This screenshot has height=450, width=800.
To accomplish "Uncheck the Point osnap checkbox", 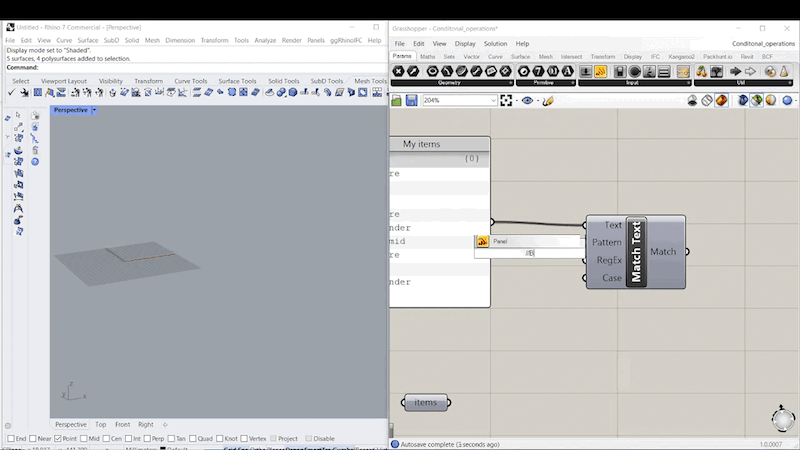I will (x=58, y=439).
